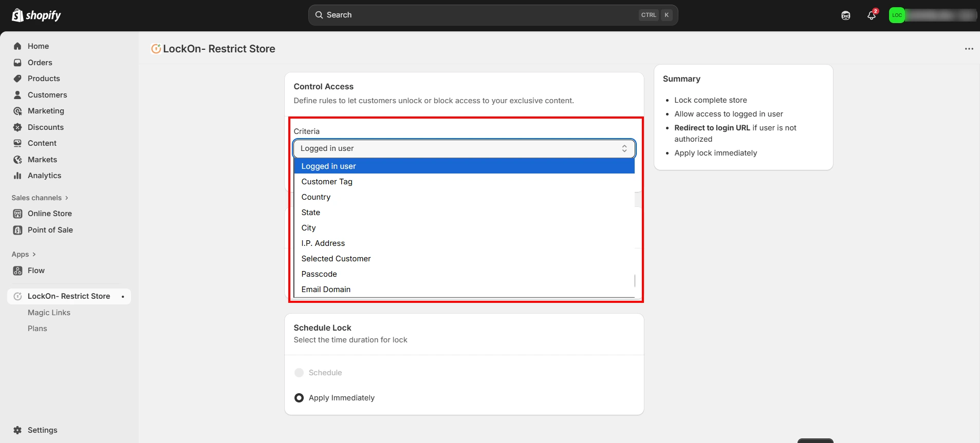Open Analytics via its bar-chart icon
Viewport: 980px width, 443px height.
(17, 176)
